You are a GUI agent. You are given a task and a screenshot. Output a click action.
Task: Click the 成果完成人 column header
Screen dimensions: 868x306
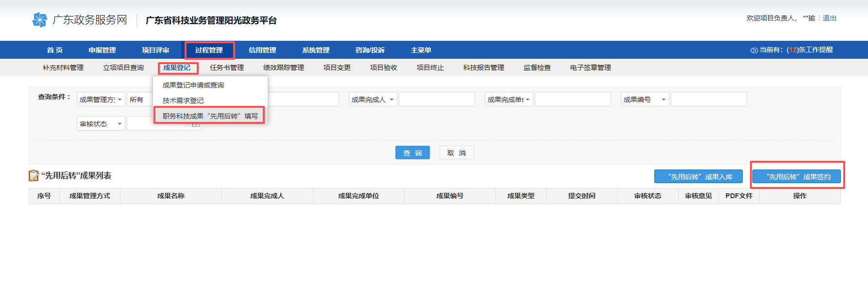pyautogui.click(x=267, y=196)
